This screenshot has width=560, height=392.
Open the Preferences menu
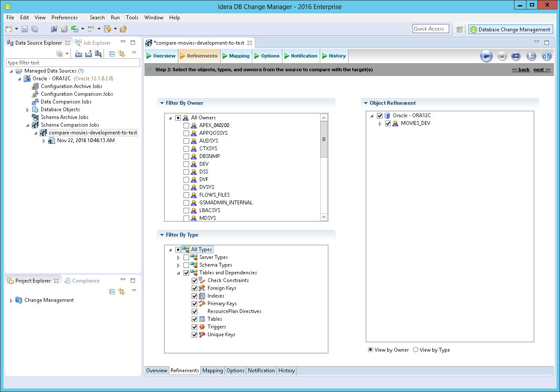coord(64,18)
